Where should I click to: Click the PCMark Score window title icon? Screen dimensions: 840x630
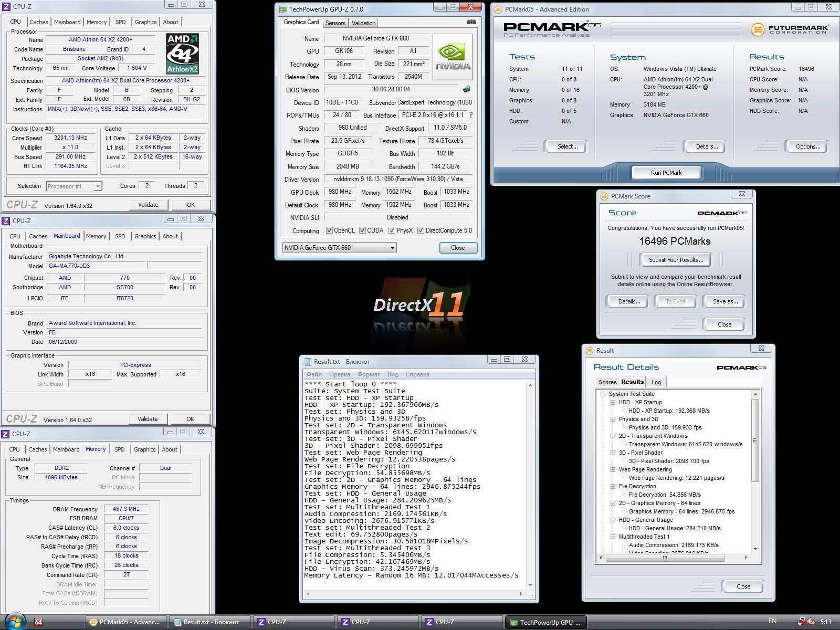pos(604,196)
